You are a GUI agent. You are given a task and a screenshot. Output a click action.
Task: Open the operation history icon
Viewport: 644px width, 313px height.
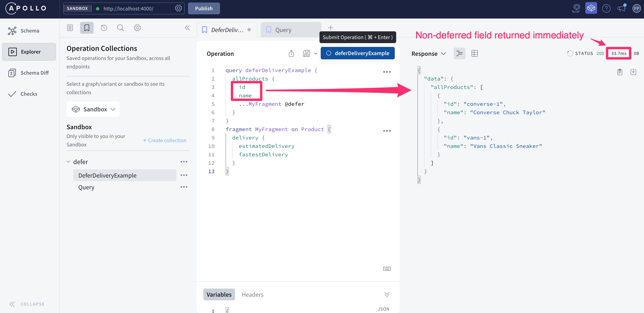pos(104,28)
